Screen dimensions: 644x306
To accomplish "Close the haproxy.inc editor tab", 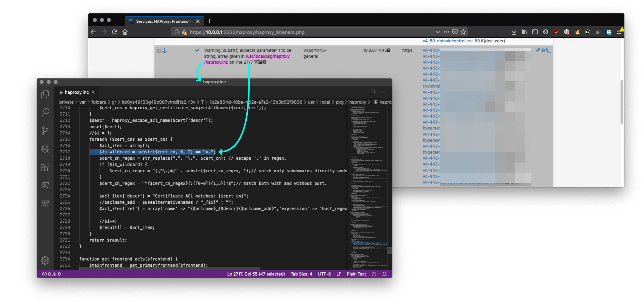I will pos(93,92).
